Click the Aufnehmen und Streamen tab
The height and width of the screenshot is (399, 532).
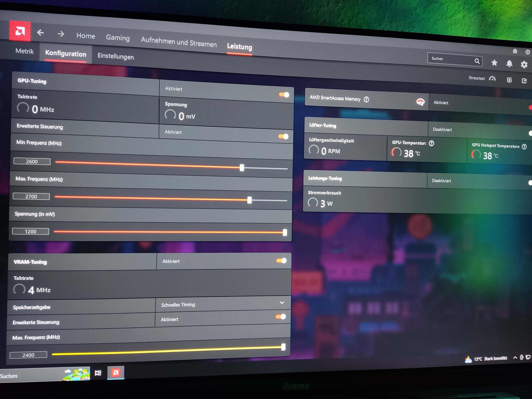[x=179, y=42]
